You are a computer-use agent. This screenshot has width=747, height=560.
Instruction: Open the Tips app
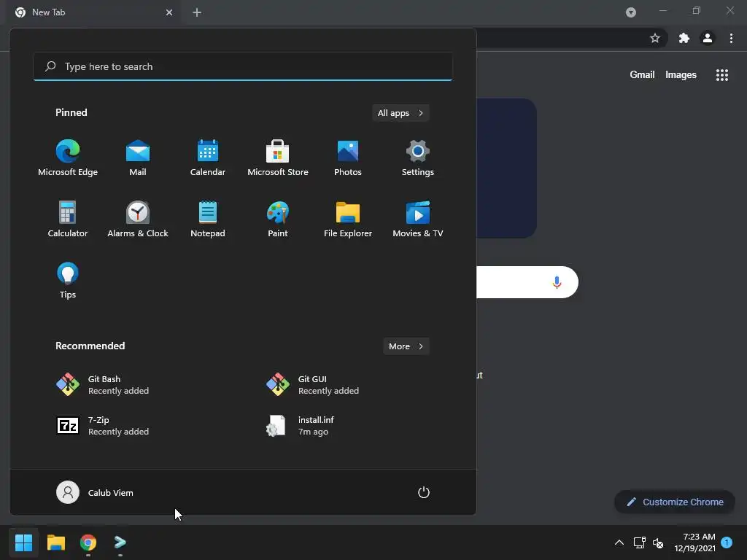click(68, 281)
